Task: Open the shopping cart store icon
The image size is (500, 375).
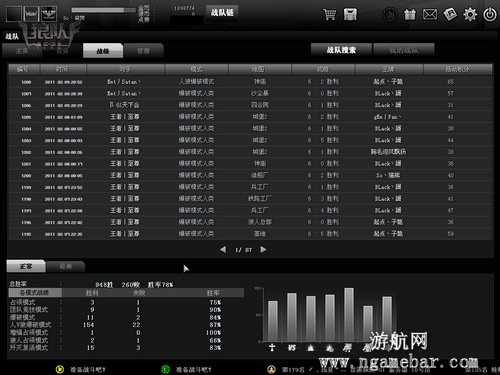Action: tap(329, 14)
